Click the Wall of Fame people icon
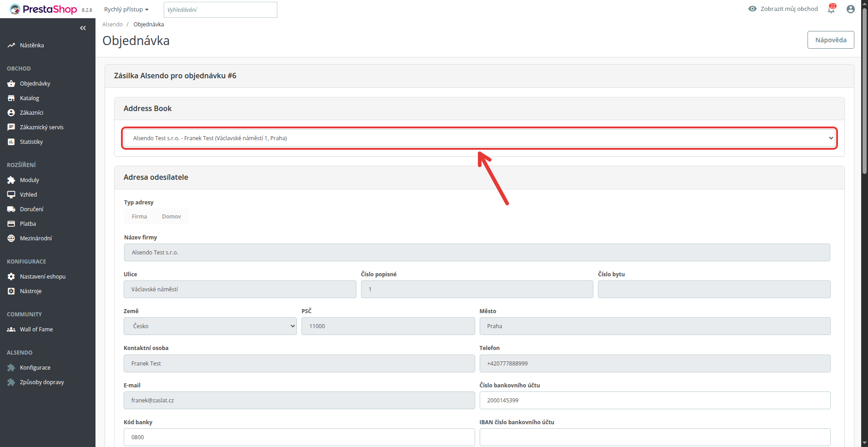The height and width of the screenshot is (447, 868). point(11,330)
